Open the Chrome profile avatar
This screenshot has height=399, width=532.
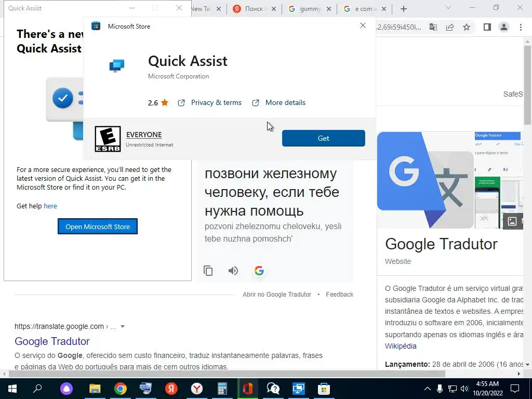tap(504, 27)
